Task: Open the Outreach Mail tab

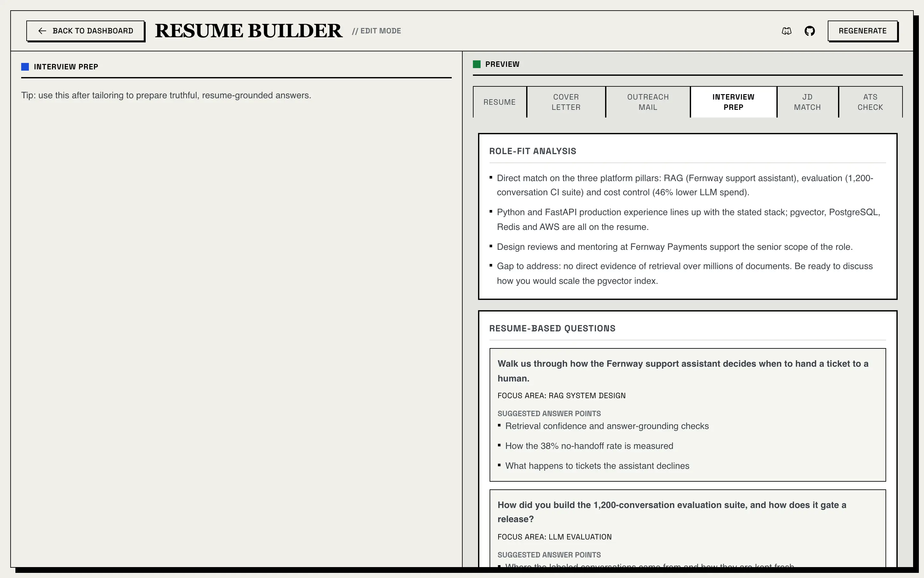Action: point(648,102)
